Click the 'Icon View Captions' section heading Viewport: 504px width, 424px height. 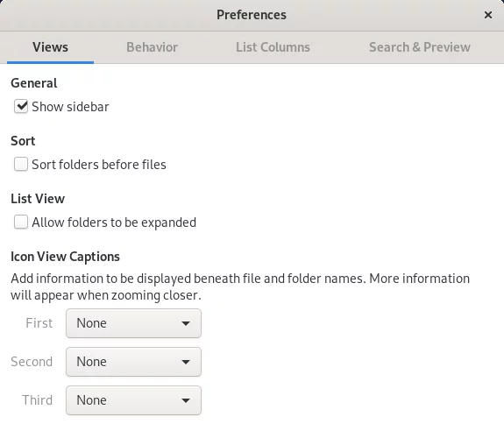click(x=65, y=257)
